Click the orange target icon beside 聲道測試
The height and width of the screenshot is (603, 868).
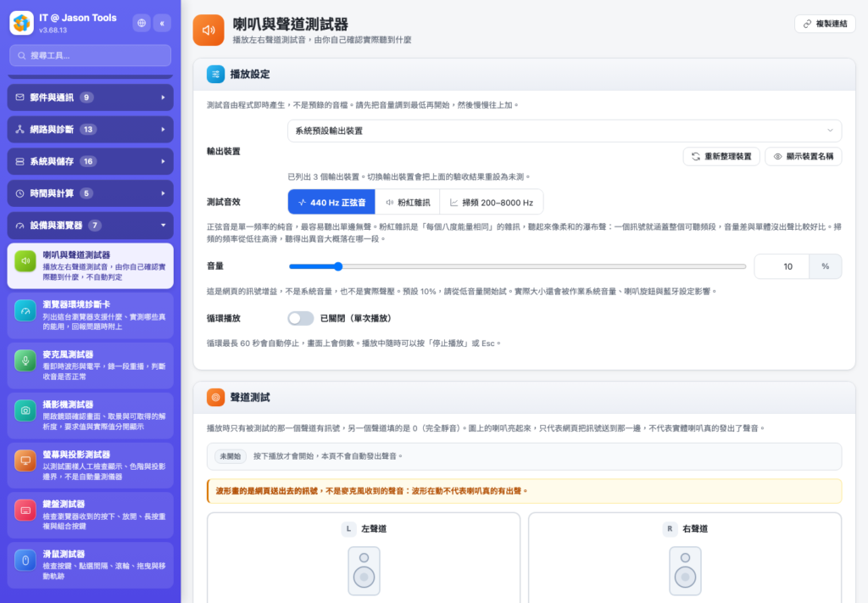(216, 397)
